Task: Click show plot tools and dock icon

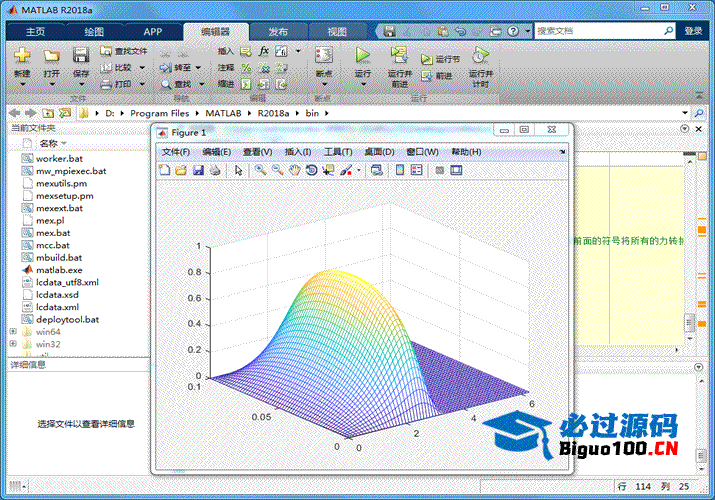Action: (x=456, y=170)
